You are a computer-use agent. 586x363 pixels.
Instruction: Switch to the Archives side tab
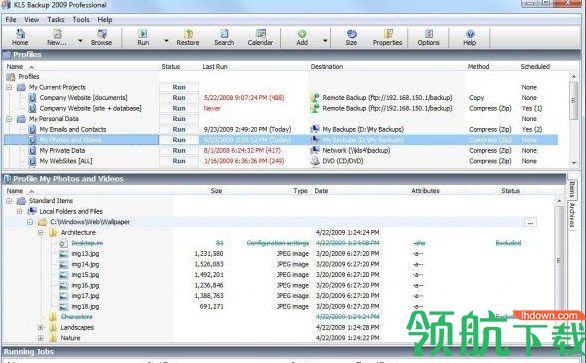572,216
